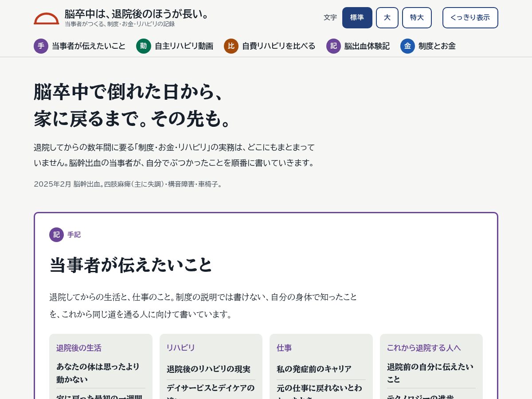Screen dimensions: 532x399
Task: Click the 退院後の生活 card heading
Action: [x=79, y=348]
